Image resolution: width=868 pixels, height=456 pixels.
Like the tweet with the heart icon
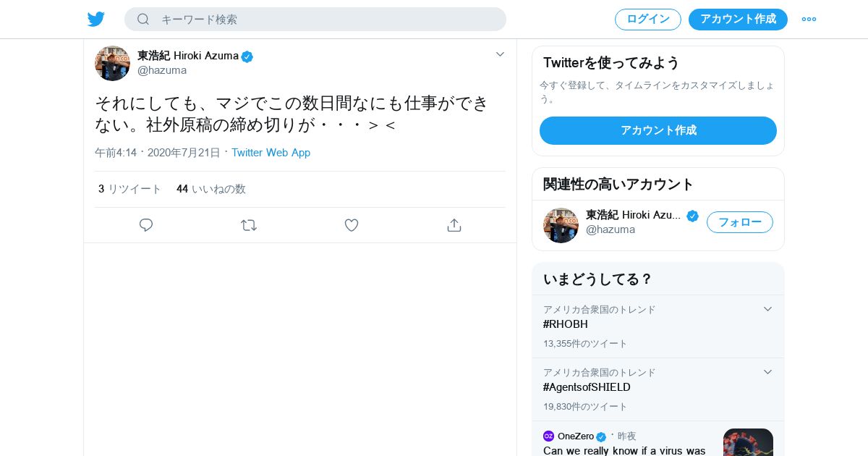(352, 225)
